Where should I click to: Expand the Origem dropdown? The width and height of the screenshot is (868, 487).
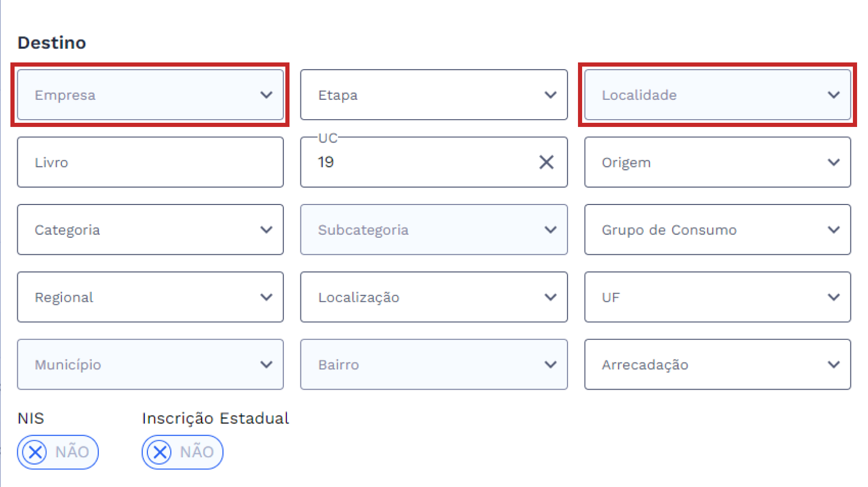pos(717,162)
